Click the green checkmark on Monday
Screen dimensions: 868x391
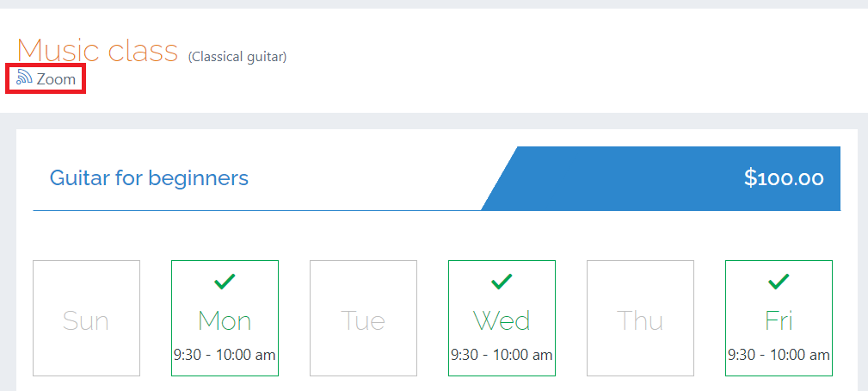coord(225,282)
